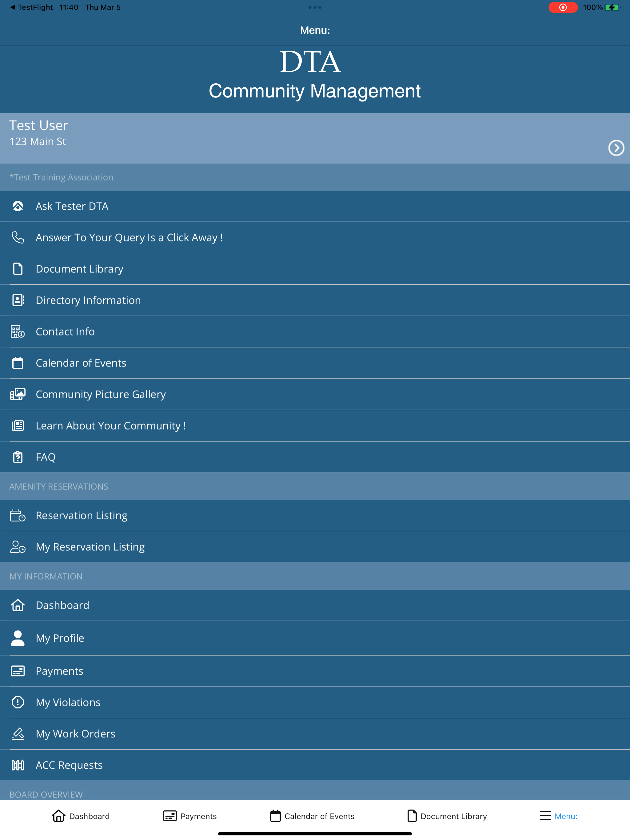630x840 pixels.
Task: Tap the red screen recording indicator
Action: pyautogui.click(x=563, y=7)
